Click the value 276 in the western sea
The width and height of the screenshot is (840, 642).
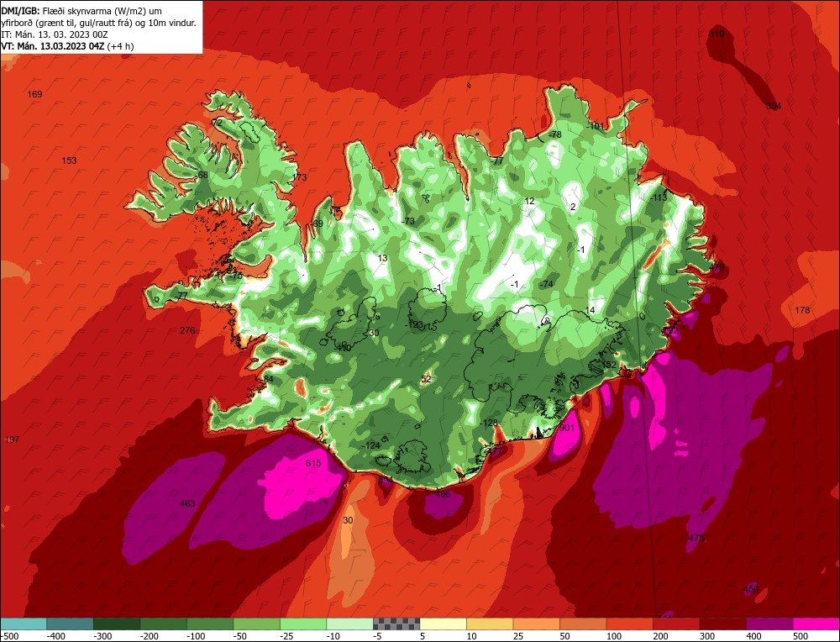187,330
